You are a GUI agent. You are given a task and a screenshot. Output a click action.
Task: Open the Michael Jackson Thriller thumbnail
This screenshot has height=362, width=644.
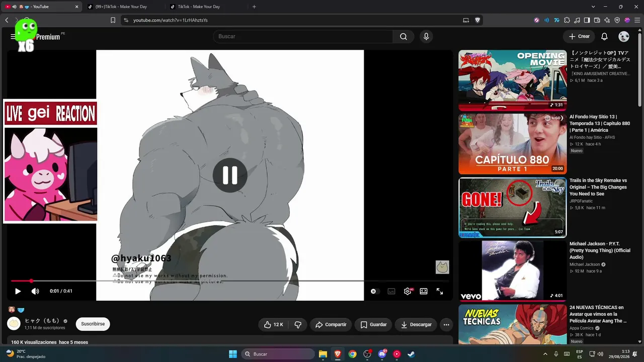512,271
